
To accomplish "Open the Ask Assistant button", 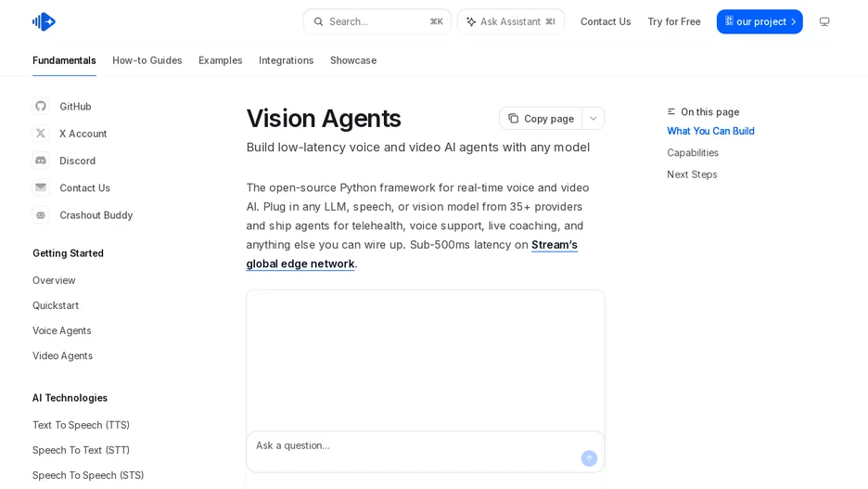I will [x=511, y=21].
